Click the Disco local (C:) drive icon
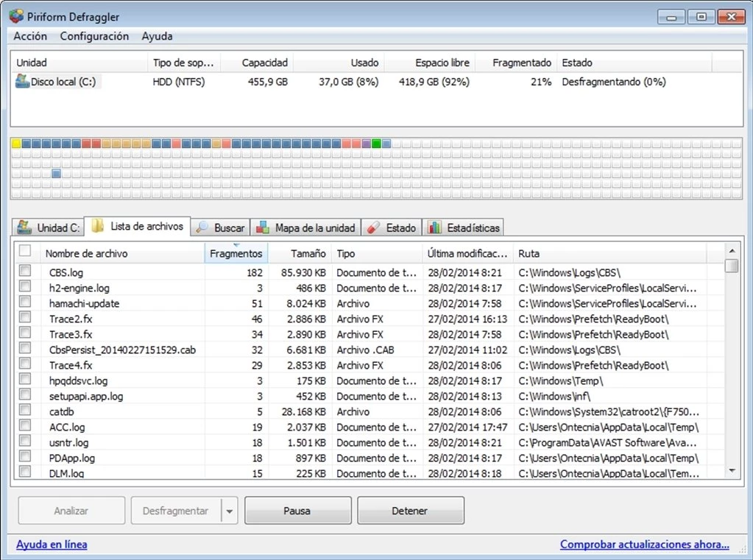 pyautogui.click(x=22, y=82)
